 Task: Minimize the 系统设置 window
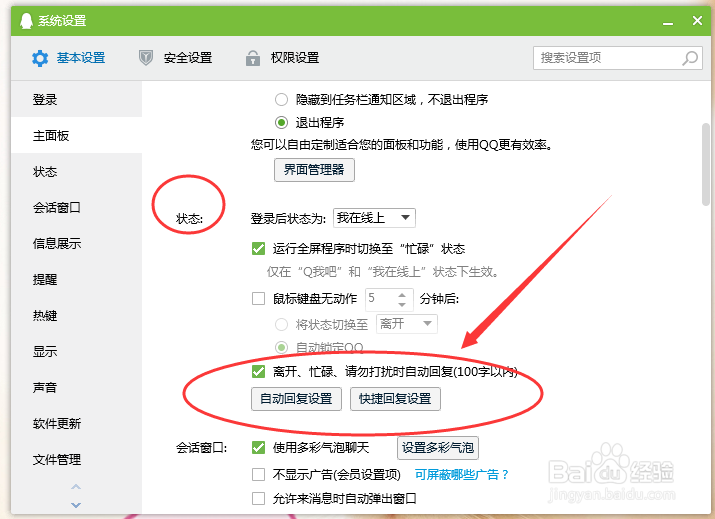[x=668, y=21]
